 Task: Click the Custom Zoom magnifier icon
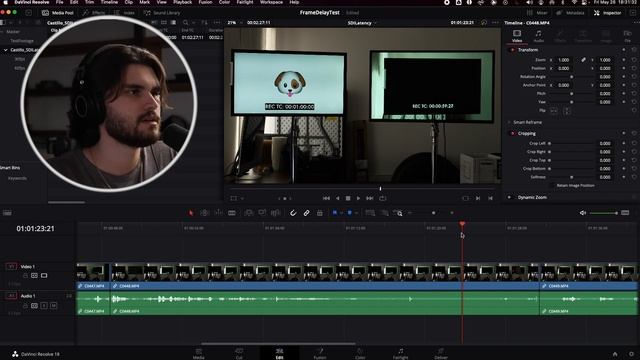click(398, 213)
